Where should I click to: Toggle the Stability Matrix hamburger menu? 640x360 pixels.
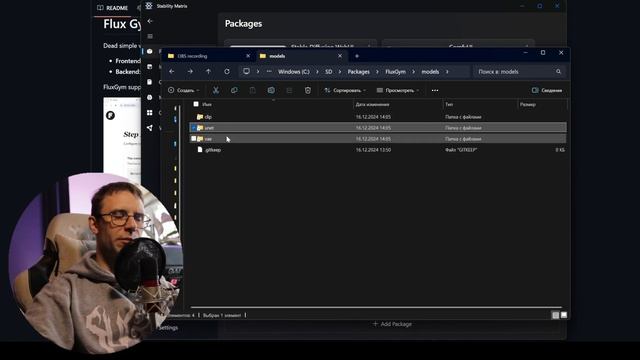click(150, 36)
